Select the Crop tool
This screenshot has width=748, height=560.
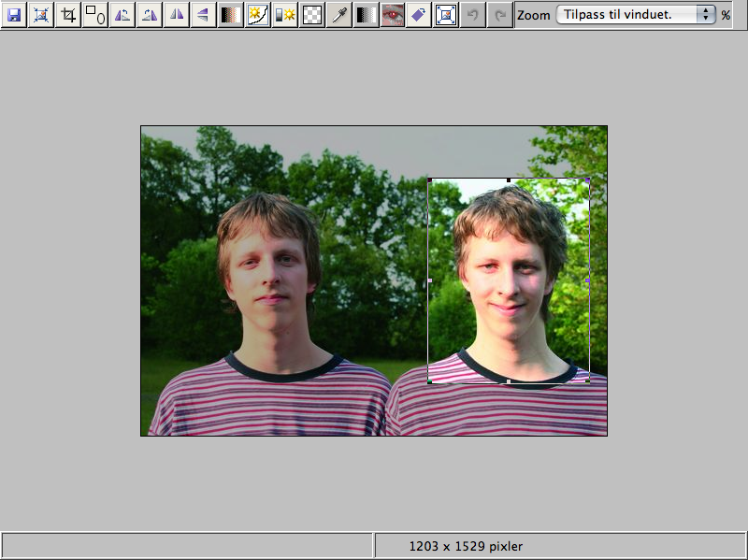[68, 15]
